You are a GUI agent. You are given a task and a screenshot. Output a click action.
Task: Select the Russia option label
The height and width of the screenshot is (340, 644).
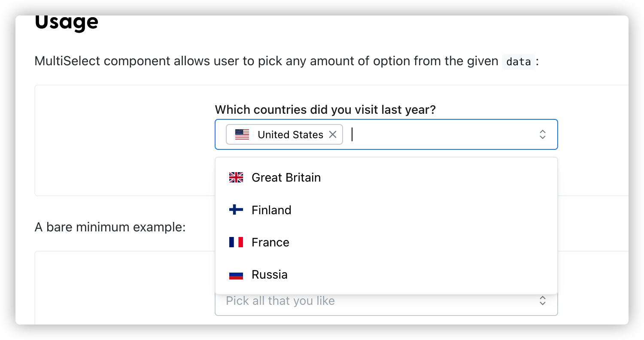[270, 275]
